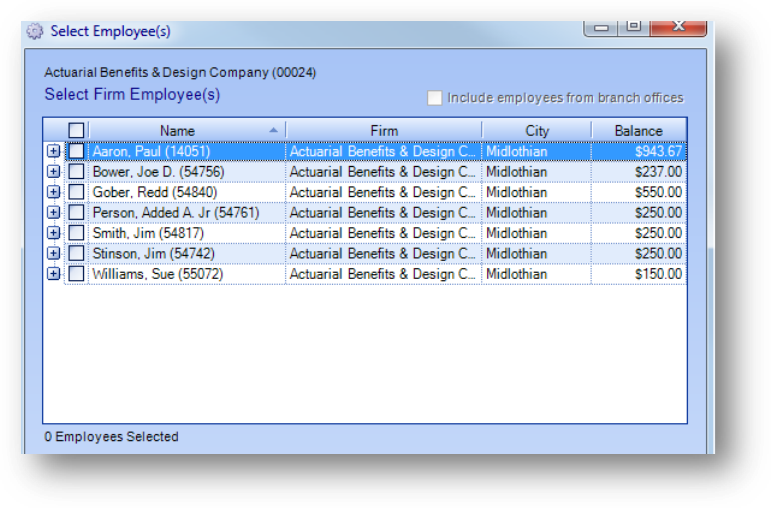The image size is (771, 508).
Task: Sort by the Firm column header
Action: click(384, 131)
